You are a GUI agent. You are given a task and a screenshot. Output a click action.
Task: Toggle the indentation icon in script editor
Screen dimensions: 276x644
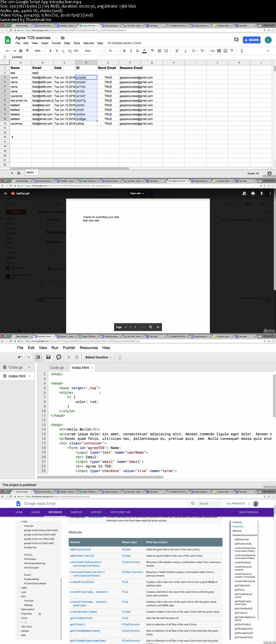point(38,357)
